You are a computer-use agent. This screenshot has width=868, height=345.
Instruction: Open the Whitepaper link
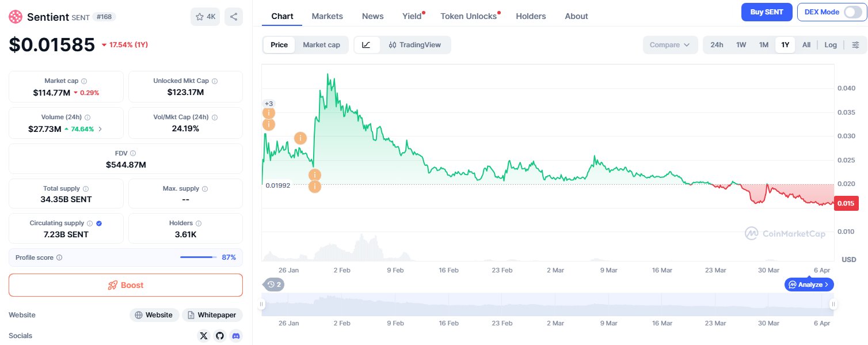[x=212, y=315]
